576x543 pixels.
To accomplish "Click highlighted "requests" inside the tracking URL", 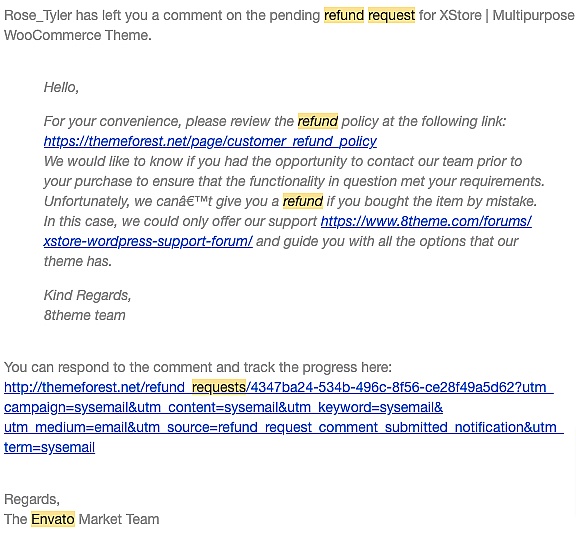I will coord(219,387).
